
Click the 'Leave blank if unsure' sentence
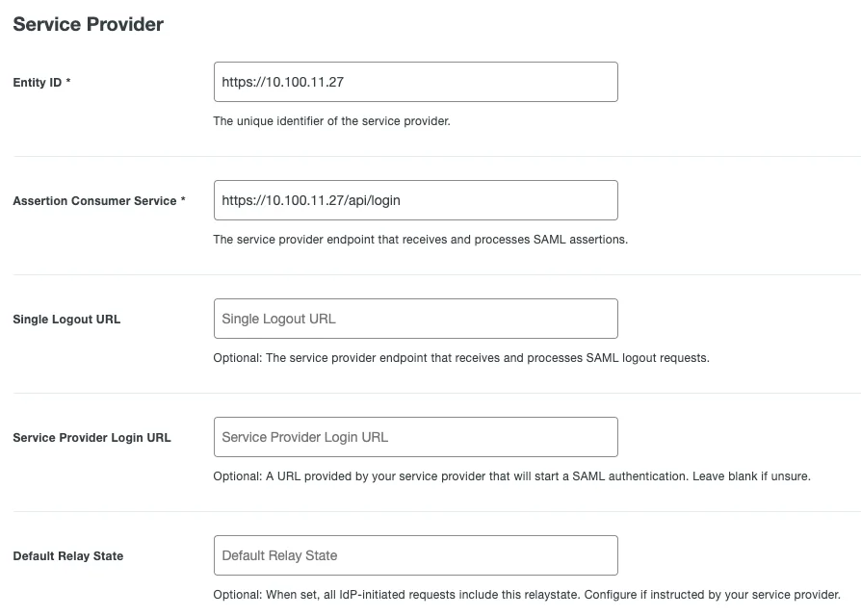click(x=751, y=476)
